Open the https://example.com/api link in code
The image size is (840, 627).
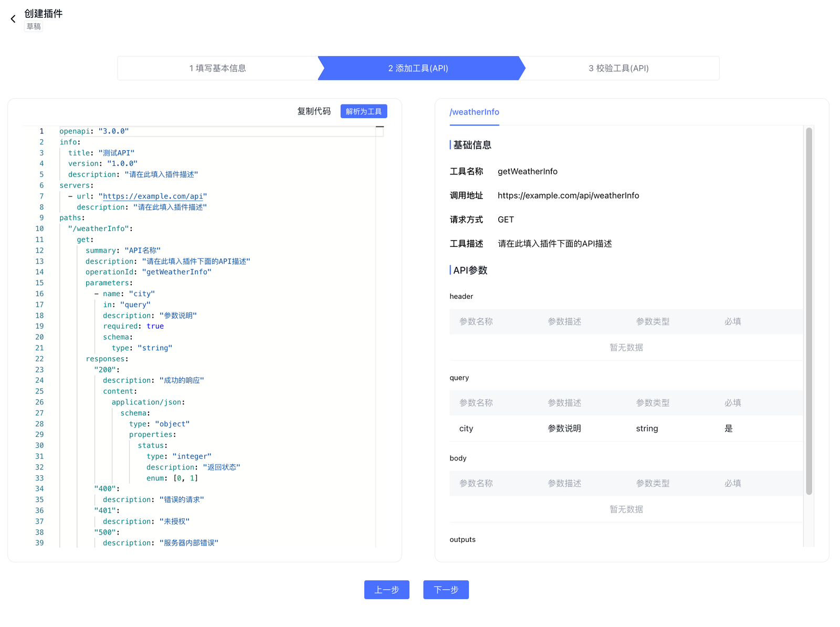tap(152, 196)
